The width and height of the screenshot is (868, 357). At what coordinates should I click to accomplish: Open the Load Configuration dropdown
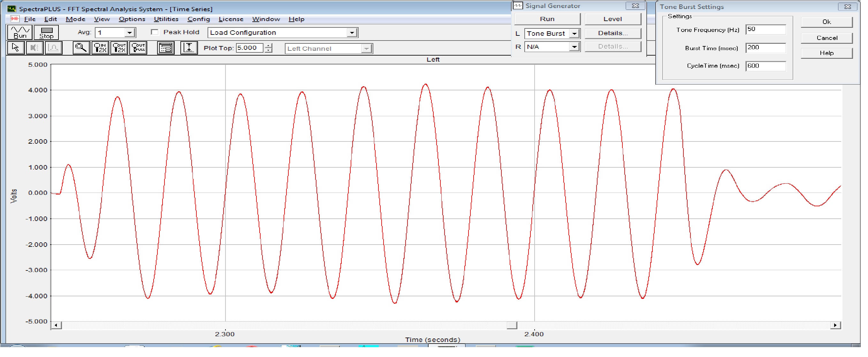coord(352,33)
